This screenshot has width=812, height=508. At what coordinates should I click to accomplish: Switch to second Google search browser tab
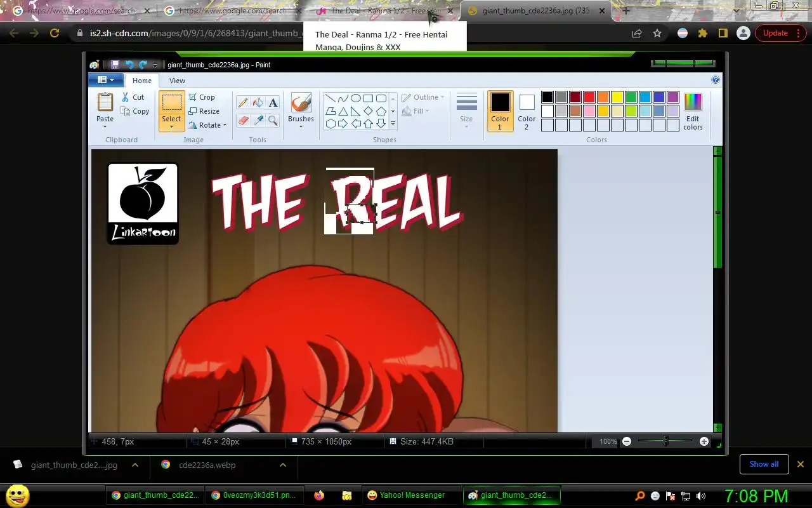coord(230,11)
